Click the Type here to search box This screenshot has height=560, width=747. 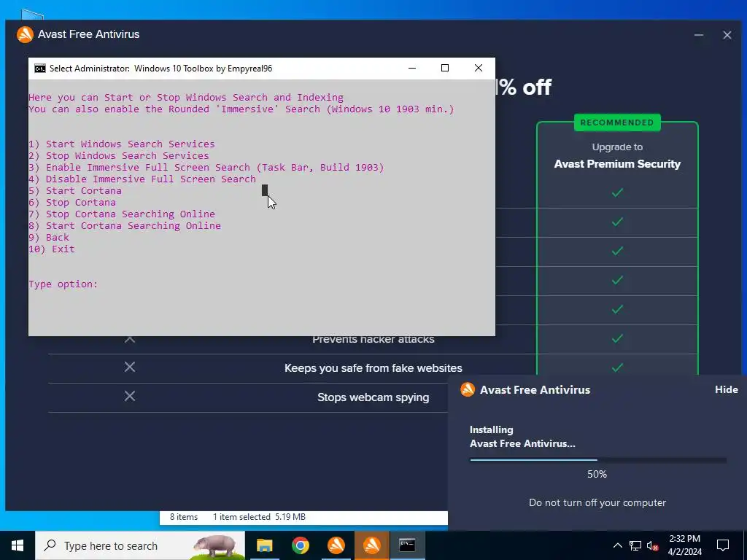tap(140, 545)
